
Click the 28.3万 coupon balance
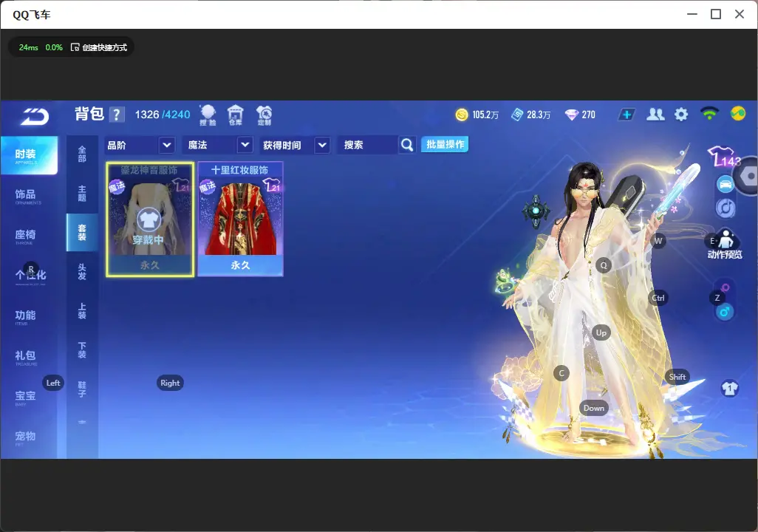(x=539, y=115)
